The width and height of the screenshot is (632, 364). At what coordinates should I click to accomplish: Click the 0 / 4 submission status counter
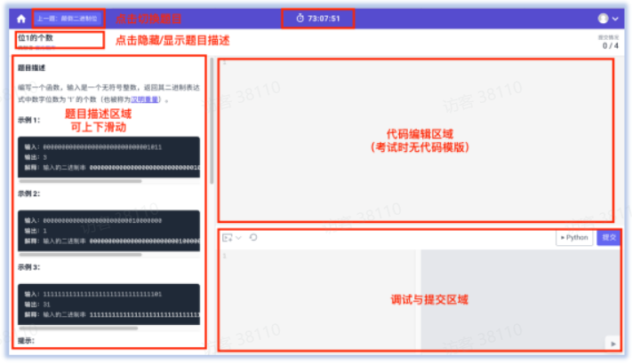tap(610, 45)
